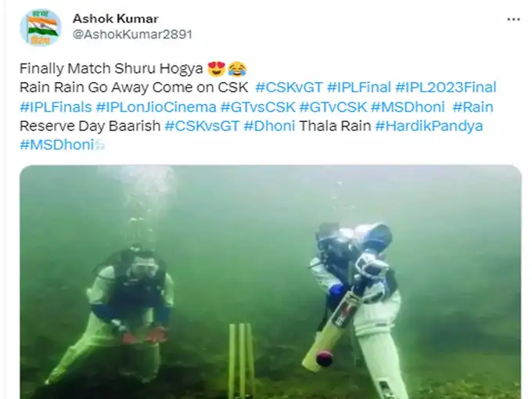The height and width of the screenshot is (399, 532).
Task: Open the #CSKvsGT hashtag
Action: (x=202, y=126)
